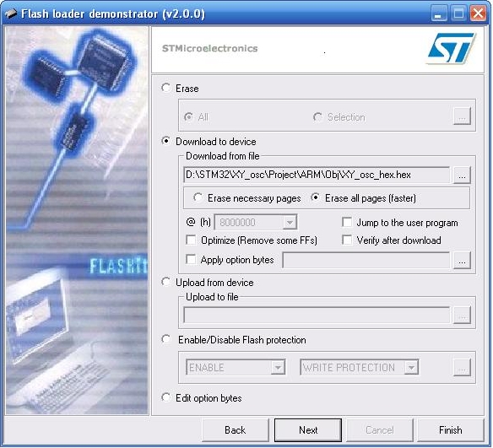
Task: Click the ST logo in the header
Action: pyautogui.click(x=452, y=48)
